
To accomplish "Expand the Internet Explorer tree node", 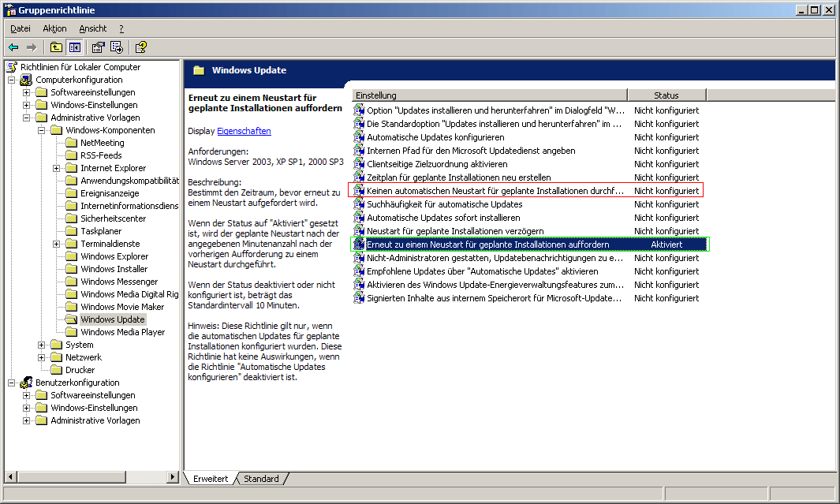I will pos(55,167).
